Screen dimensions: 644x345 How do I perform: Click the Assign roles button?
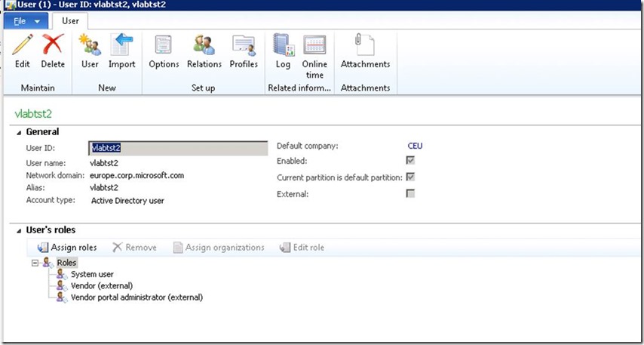pos(67,248)
